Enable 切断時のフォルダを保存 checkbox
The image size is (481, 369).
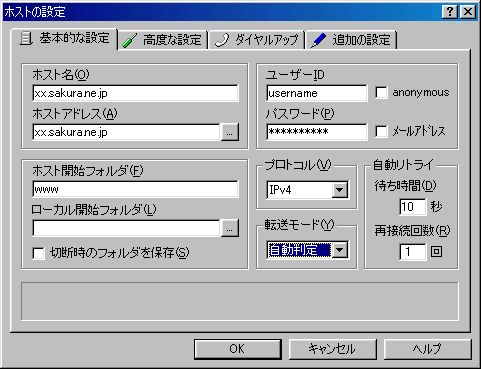click(x=39, y=253)
